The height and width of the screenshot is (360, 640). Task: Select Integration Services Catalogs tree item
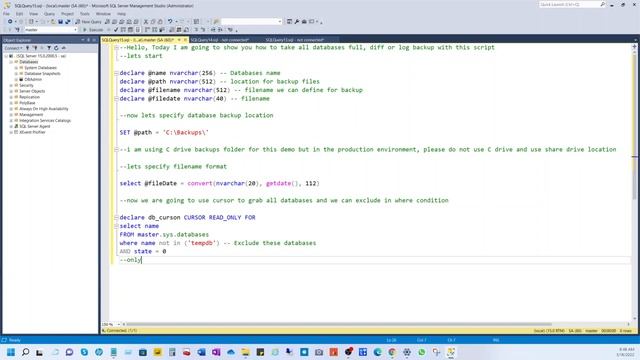pyautogui.click(x=45, y=121)
